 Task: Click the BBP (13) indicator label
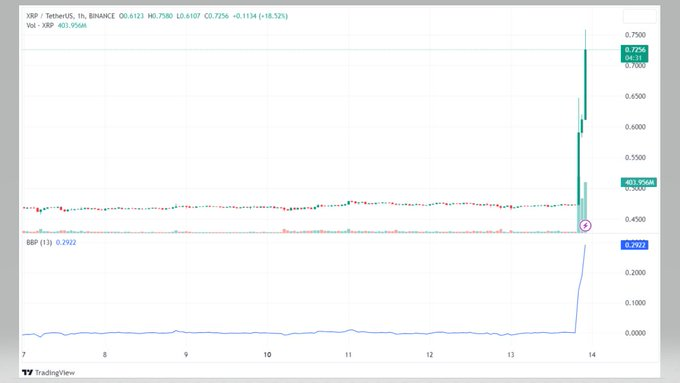[39, 242]
